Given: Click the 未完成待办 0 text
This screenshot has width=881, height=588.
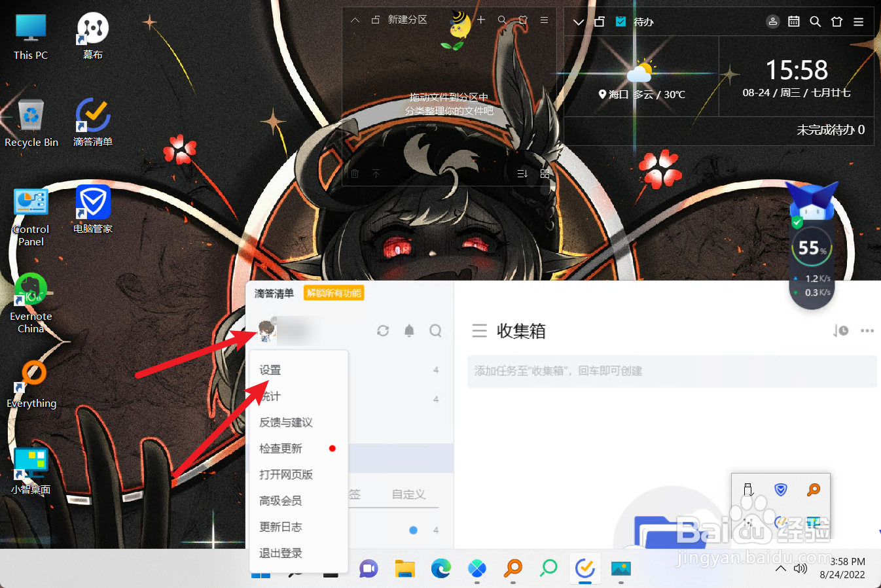Looking at the screenshot, I should [831, 130].
